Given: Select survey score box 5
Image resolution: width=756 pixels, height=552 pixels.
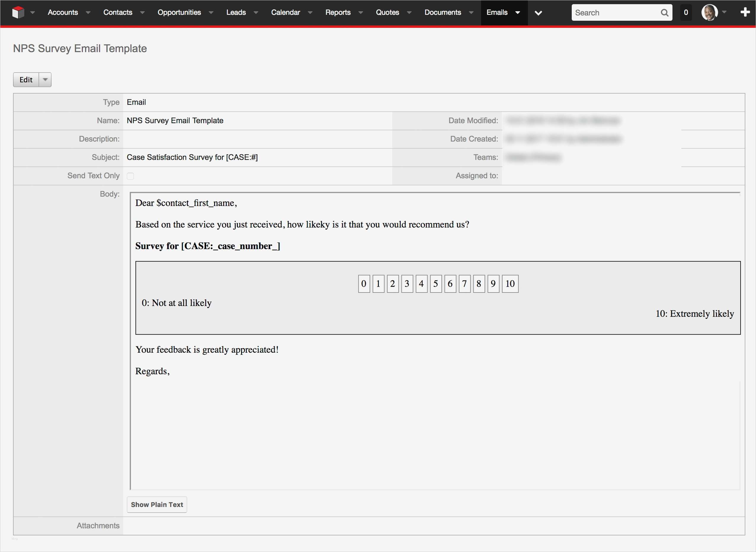Looking at the screenshot, I should coord(435,284).
